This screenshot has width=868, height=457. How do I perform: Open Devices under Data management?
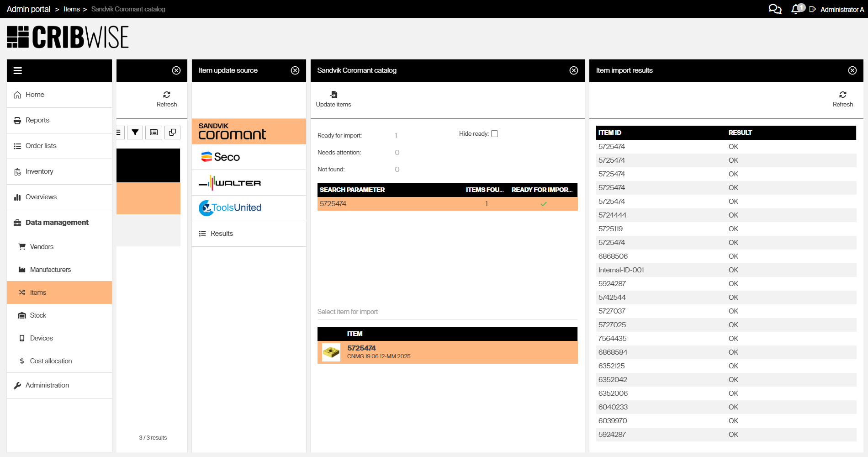tap(59, 338)
